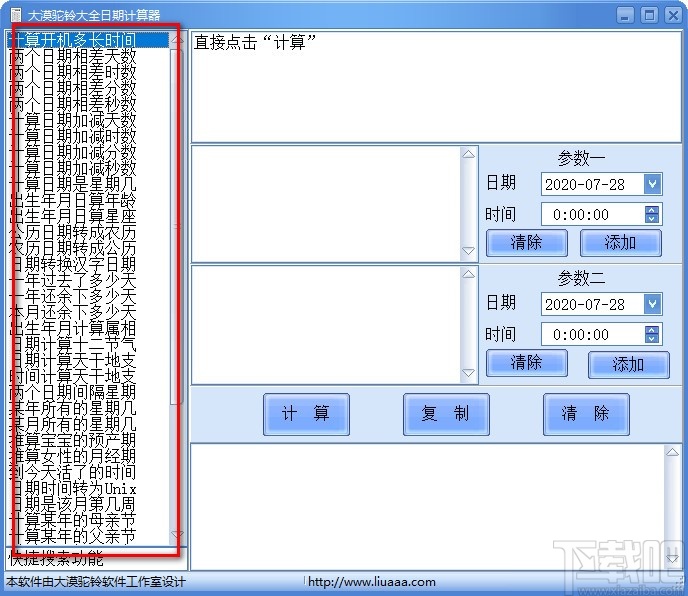Select list item 计算开机多长时间
The image size is (688, 596).
88,40
